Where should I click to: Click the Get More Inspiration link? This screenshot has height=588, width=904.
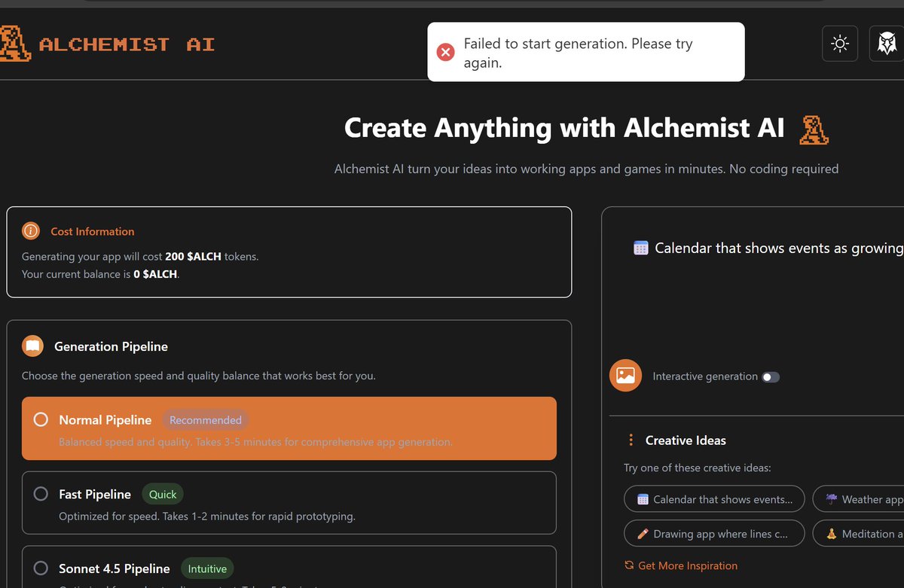tap(688, 565)
